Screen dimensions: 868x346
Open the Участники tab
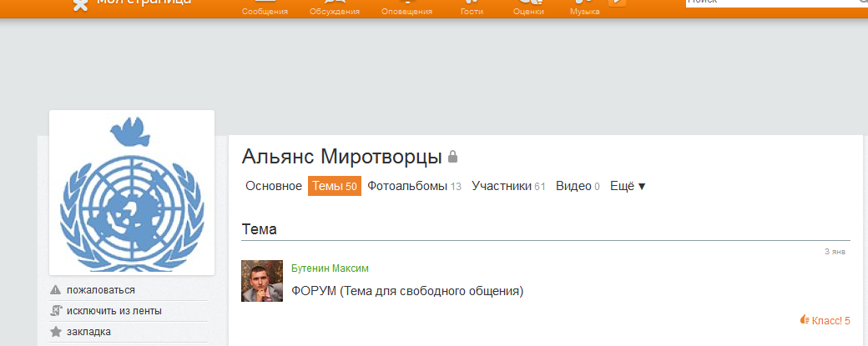tap(508, 186)
